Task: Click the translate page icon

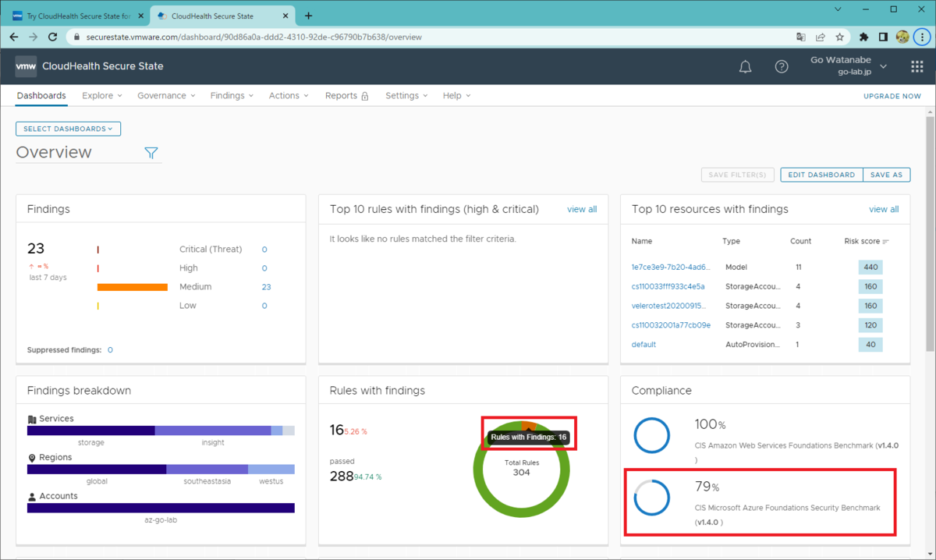Action: [800, 37]
